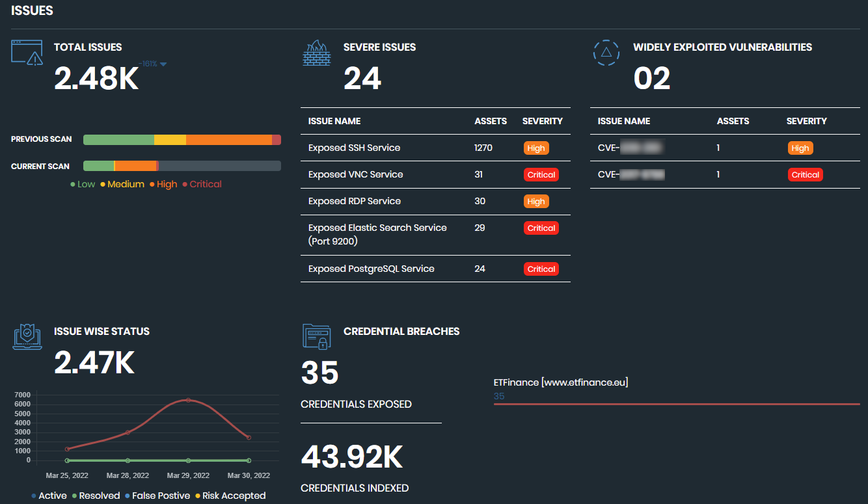Toggle the Active series in the status chart legend

click(x=49, y=496)
